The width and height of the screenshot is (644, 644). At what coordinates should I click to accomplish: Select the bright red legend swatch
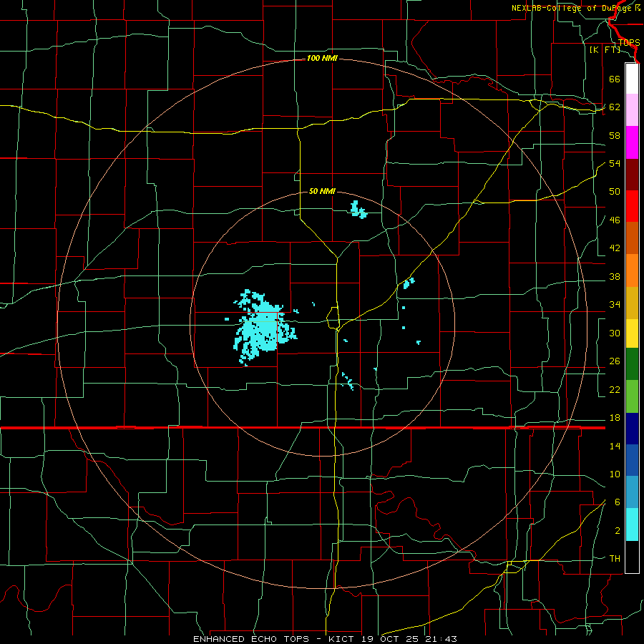point(632,206)
